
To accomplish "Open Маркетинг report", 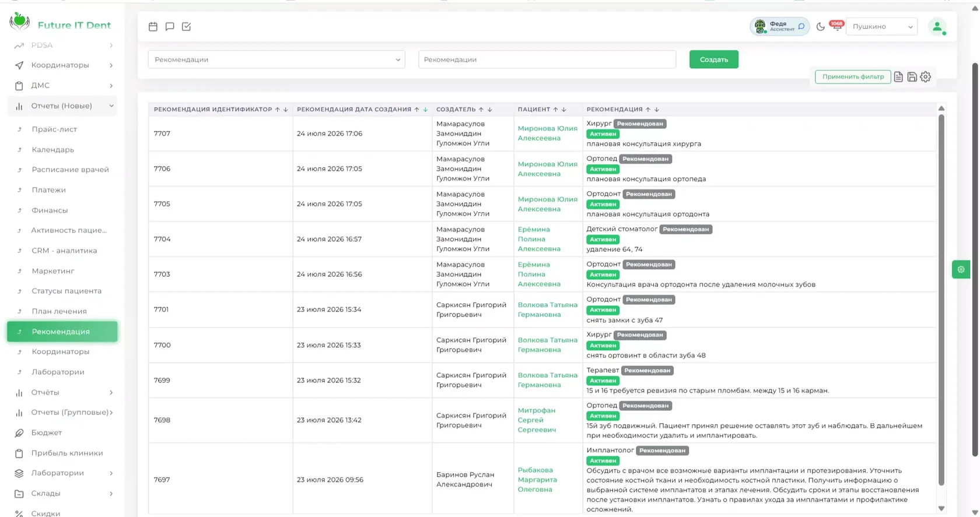I will [x=52, y=271].
